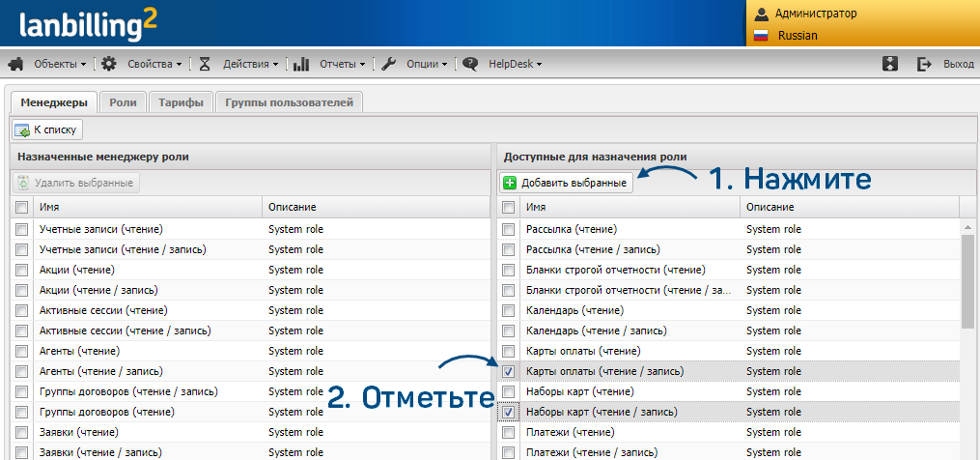Check the Платежи (чтение) checkbox
This screenshot has width=980, height=460.
pos(509,433)
